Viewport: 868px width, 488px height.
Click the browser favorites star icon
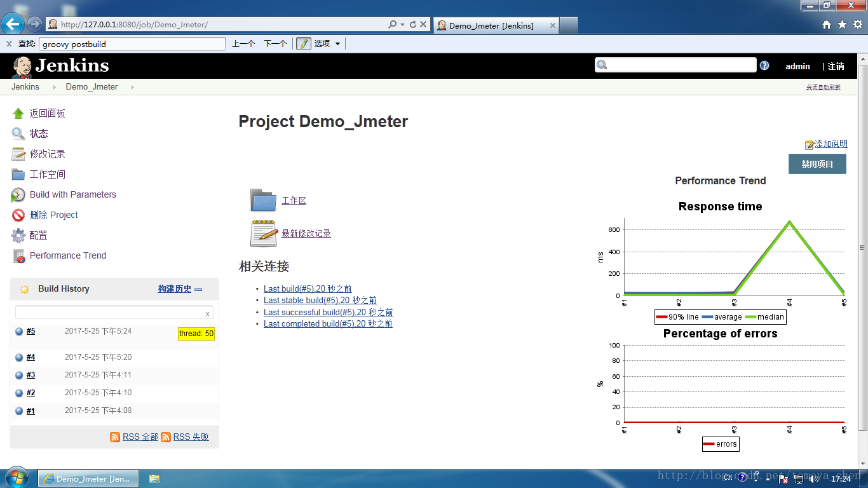coord(842,25)
